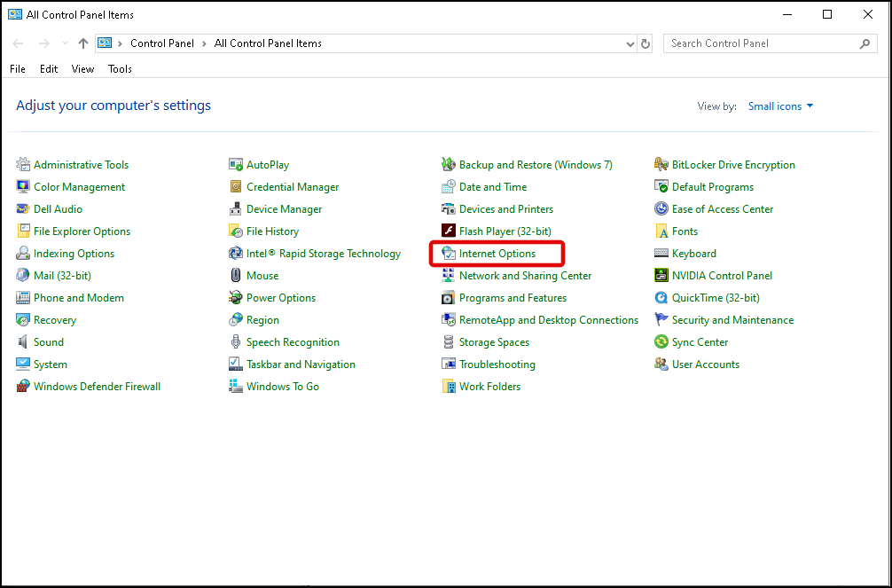Click the Back navigation arrow

tap(19, 43)
